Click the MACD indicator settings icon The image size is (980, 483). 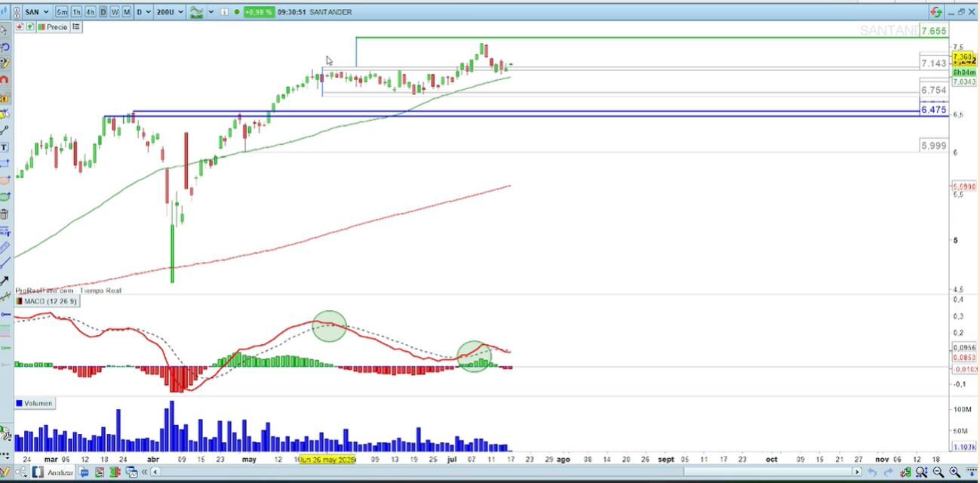click(19, 301)
